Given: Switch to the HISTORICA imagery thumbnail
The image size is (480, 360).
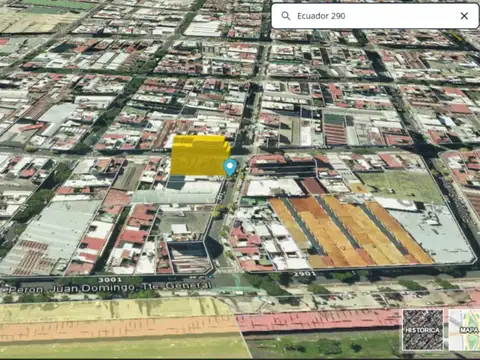Looking at the screenshot, I should coord(423,330).
